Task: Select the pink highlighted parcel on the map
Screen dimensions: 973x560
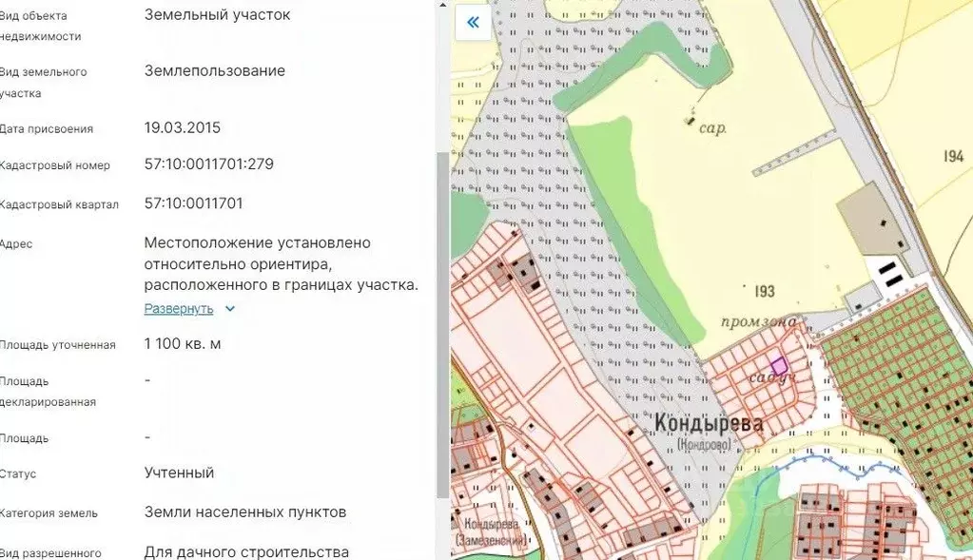Action: tap(780, 366)
